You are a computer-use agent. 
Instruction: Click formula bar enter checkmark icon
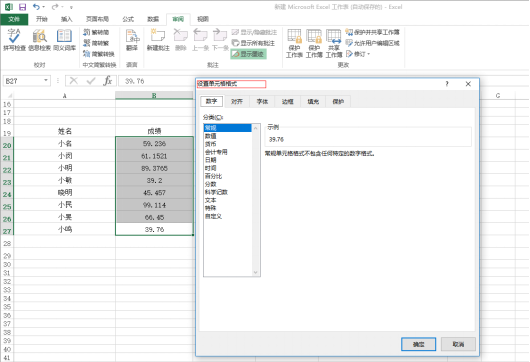91,80
